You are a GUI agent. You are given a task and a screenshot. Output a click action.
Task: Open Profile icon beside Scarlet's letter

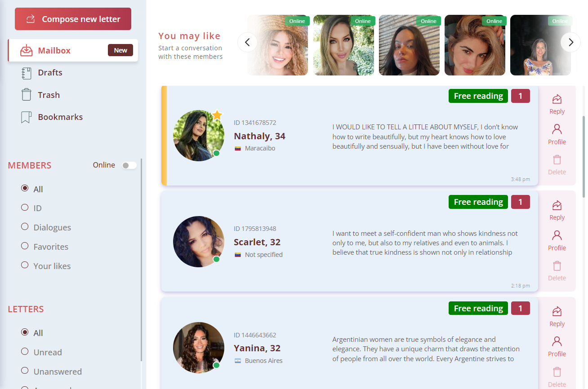557,236
